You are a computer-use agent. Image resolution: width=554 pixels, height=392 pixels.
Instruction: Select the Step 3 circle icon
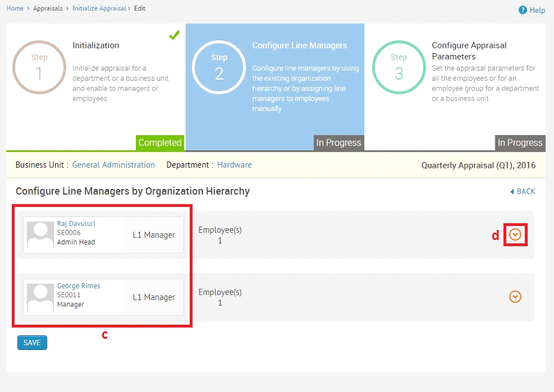click(399, 67)
